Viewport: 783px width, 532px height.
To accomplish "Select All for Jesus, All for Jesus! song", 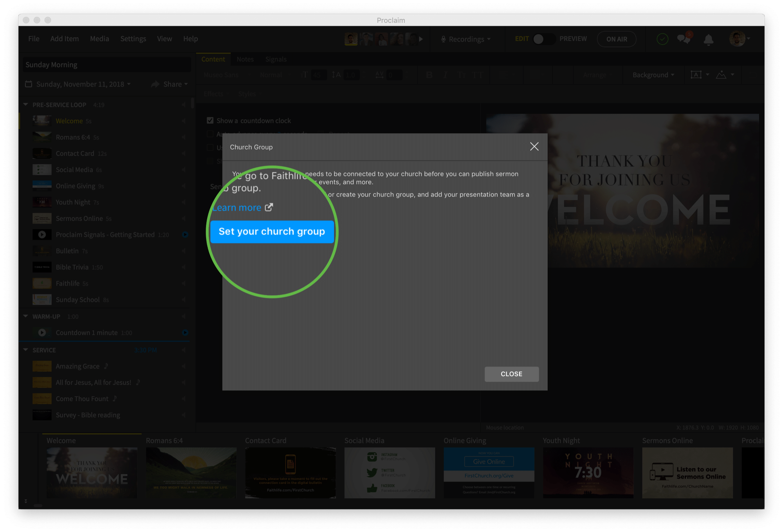I will [104, 383].
